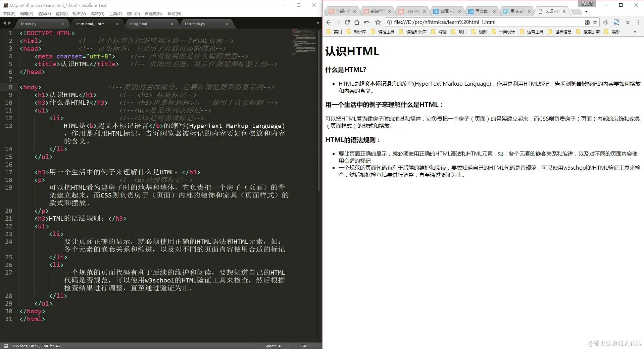Viewport: 644px width, 349px height.
Task: Open the 视频 bookmarks folder
Action: coord(479,32)
